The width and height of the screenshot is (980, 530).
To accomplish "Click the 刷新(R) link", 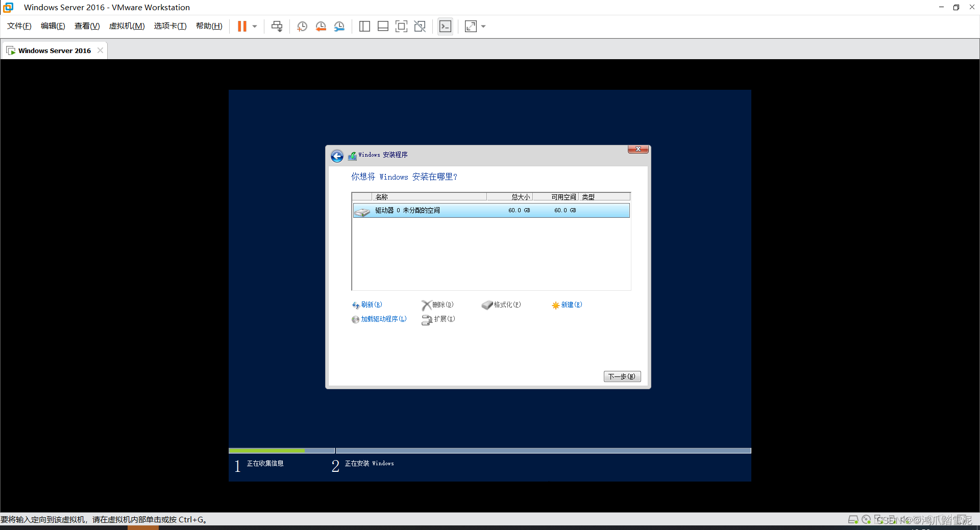I will (x=366, y=305).
